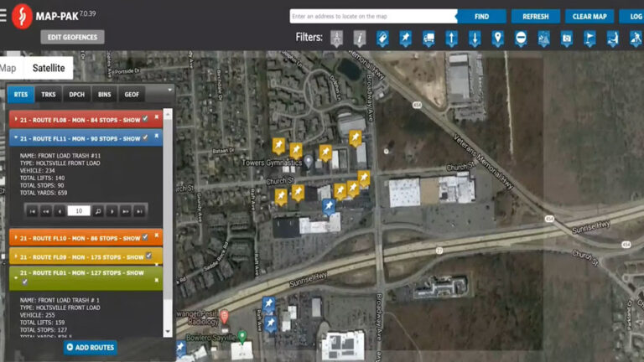Select Satellite view

coord(49,68)
